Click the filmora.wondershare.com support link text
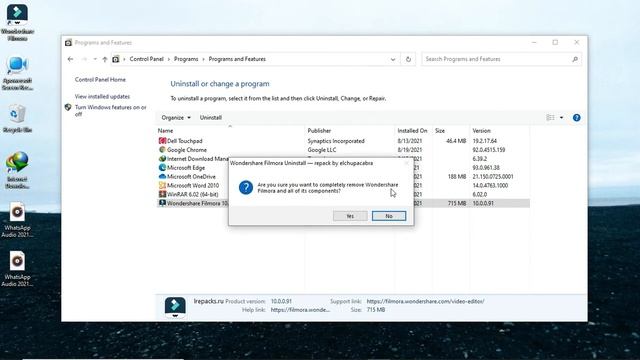 425,301
